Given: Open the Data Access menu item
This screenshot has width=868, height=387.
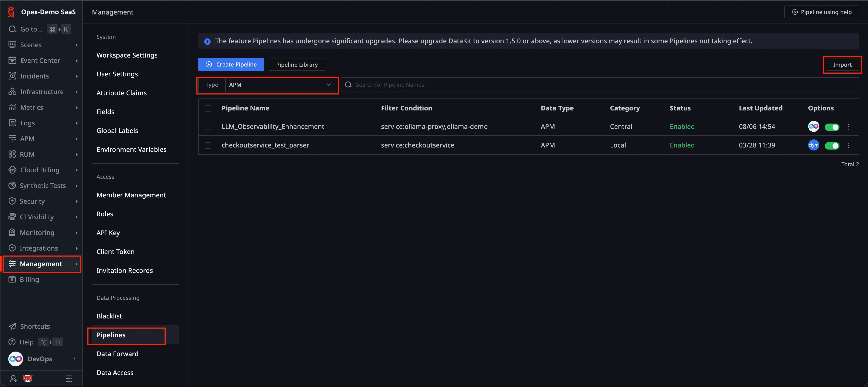Looking at the screenshot, I should [115, 373].
